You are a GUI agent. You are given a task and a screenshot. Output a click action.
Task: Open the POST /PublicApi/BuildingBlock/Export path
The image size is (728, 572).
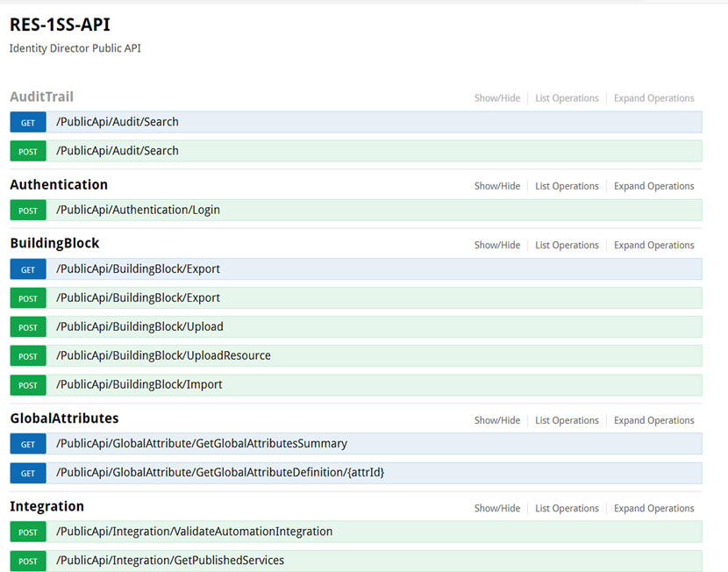tap(138, 297)
